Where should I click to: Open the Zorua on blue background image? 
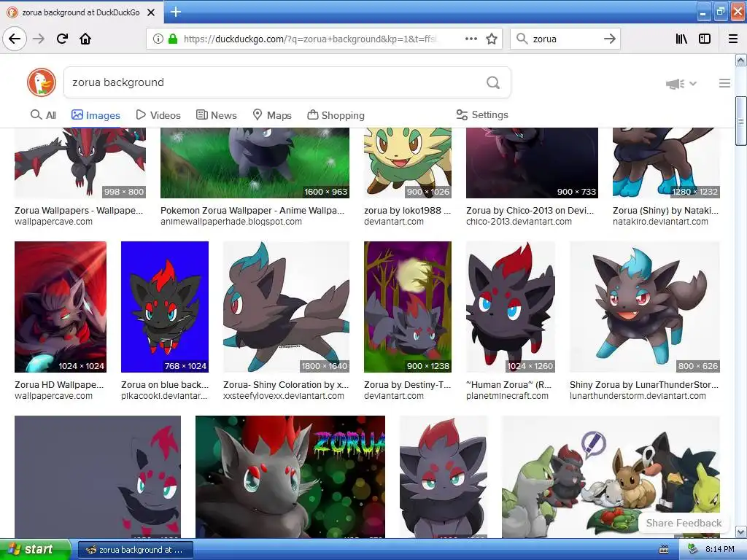[165, 307]
